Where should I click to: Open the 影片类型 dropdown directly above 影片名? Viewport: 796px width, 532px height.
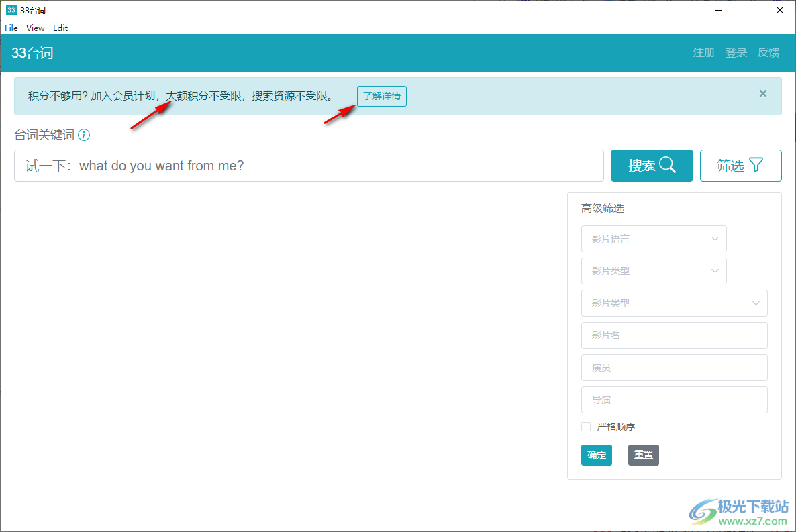(674, 303)
